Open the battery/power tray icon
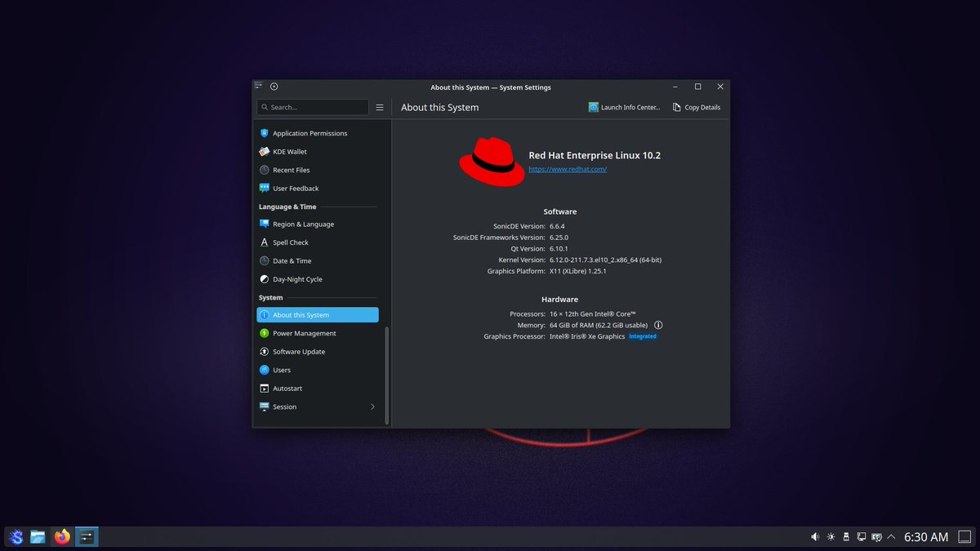This screenshot has height=551, width=980. click(876, 537)
